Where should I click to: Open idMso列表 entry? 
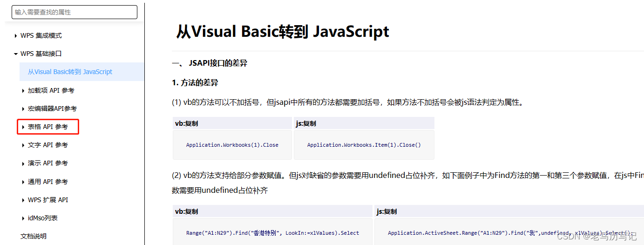pos(43,218)
